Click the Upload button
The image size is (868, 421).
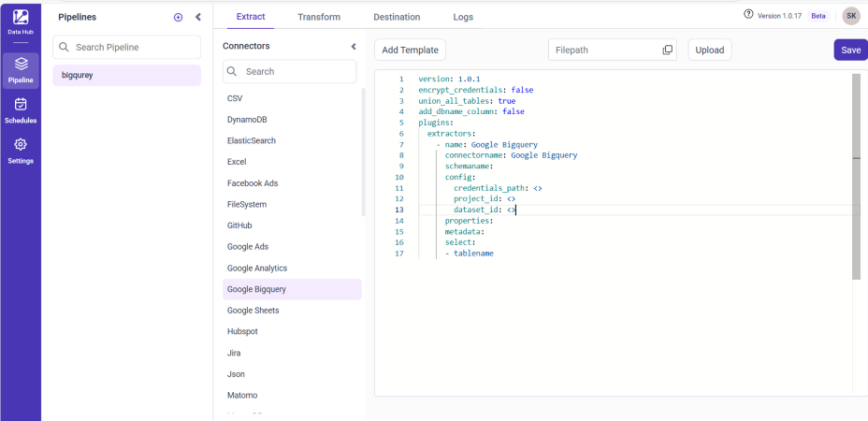tap(710, 50)
